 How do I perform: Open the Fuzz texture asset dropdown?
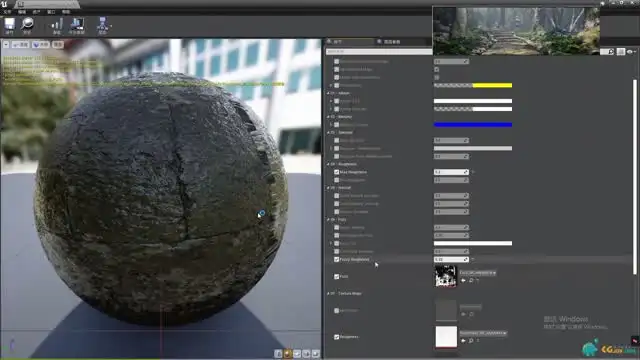(478, 273)
